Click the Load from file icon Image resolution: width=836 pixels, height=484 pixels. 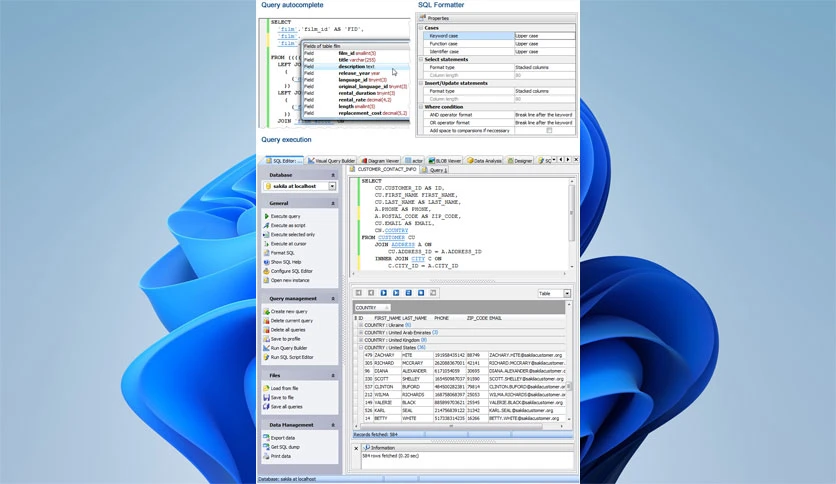[x=267, y=388]
